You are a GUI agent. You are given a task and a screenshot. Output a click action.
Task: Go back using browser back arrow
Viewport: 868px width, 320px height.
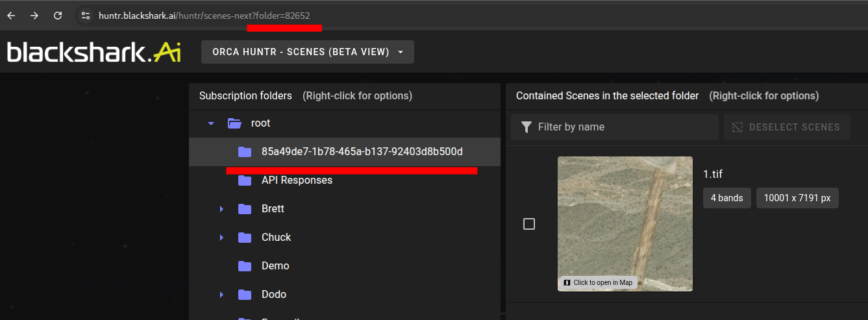[11, 16]
